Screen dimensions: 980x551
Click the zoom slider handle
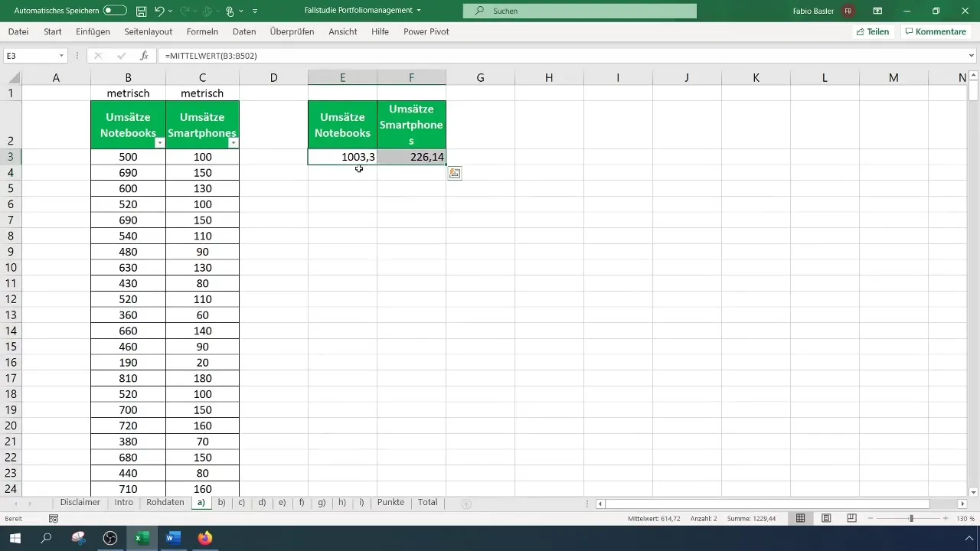click(911, 518)
